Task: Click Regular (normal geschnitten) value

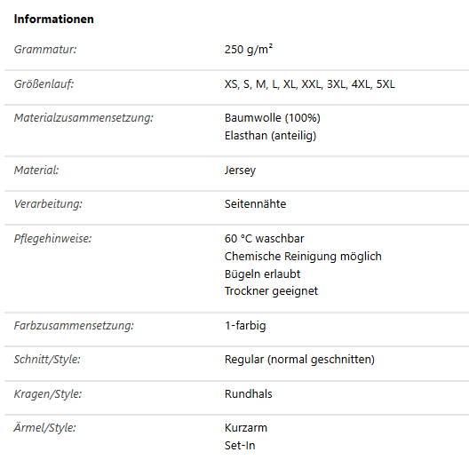Action: coord(299,360)
